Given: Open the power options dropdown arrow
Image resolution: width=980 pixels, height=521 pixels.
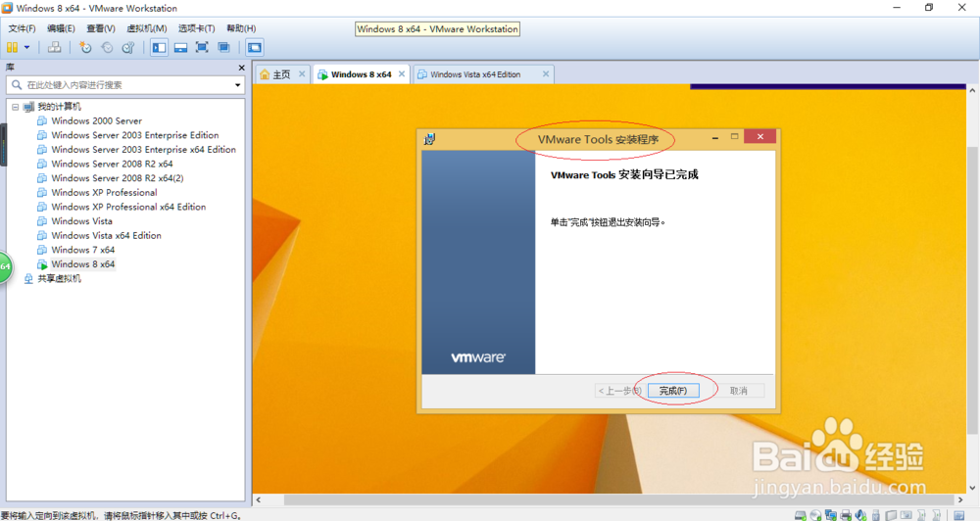Looking at the screenshot, I should [x=26, y=47].
